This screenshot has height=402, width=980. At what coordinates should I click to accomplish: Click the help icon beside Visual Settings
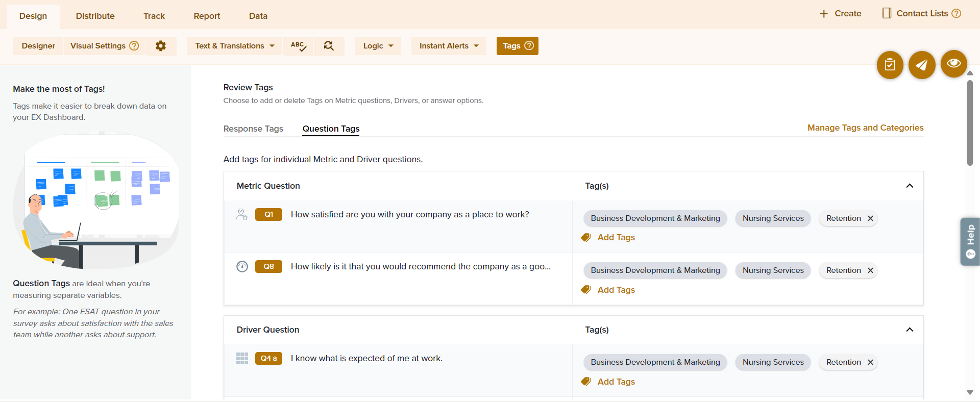click(x=134, y=46)
